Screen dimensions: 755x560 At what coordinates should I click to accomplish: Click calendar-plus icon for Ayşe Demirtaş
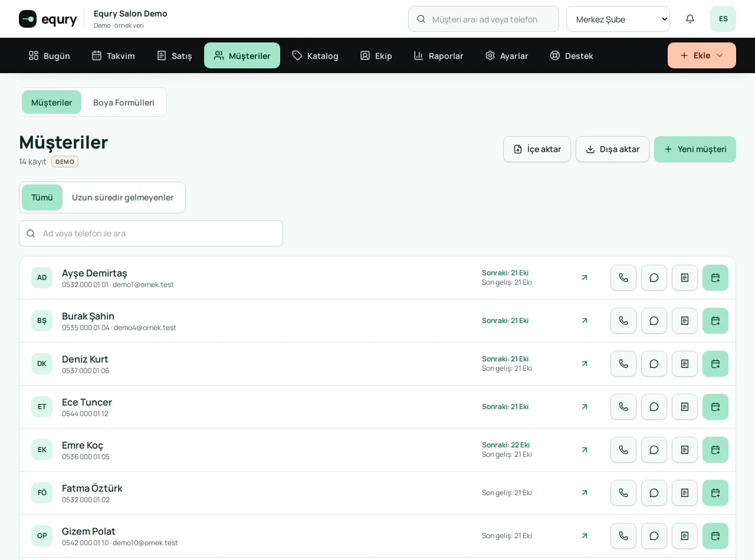[x=715, y=278]
